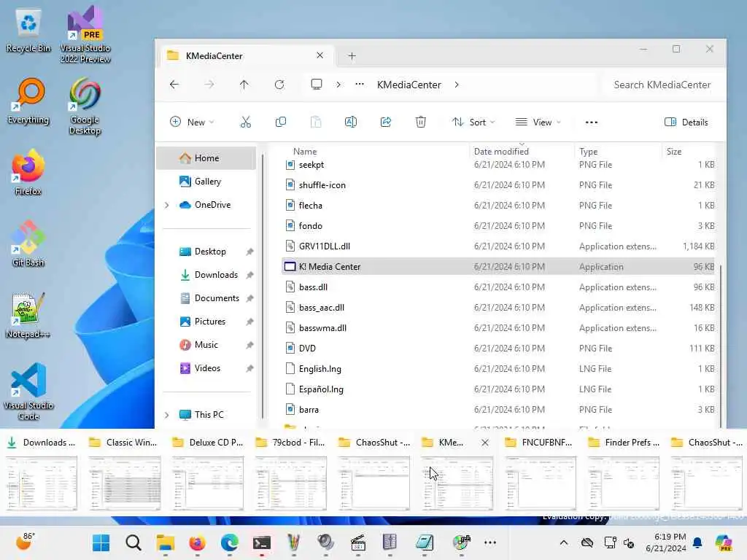Open Downloads in quick access

pos(206,275)
